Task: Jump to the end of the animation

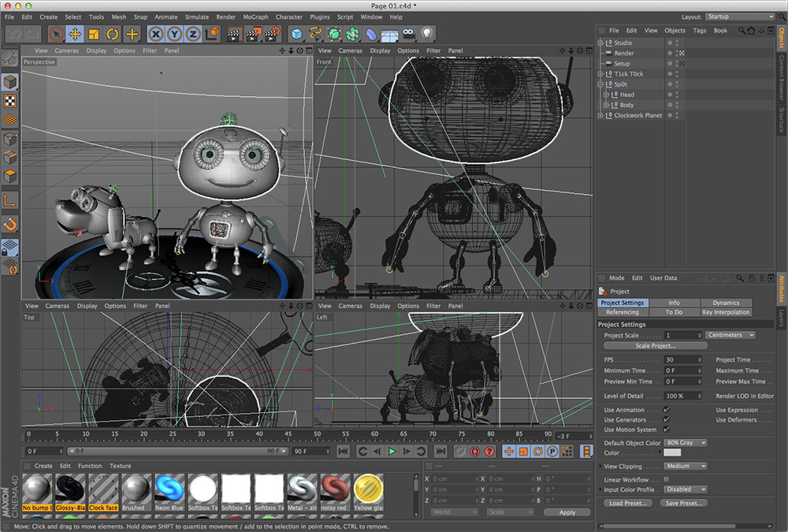Action: [440, 451]
